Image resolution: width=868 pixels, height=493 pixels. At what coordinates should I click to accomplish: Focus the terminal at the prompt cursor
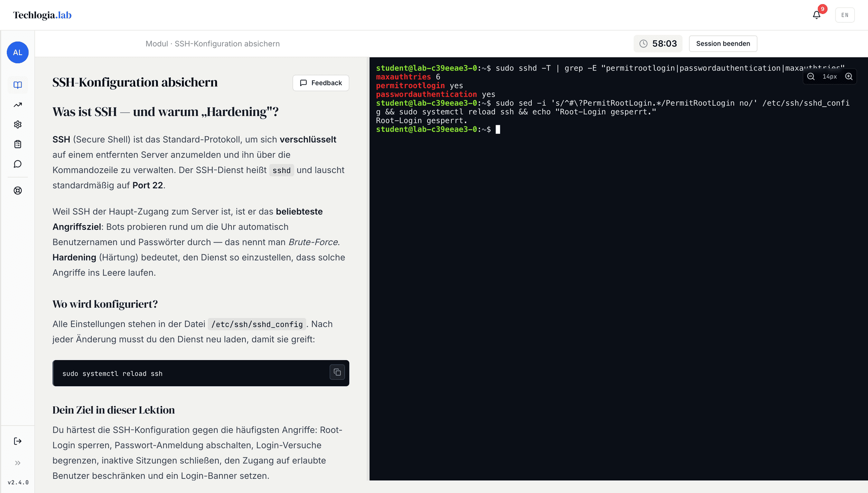pos(498,130)
